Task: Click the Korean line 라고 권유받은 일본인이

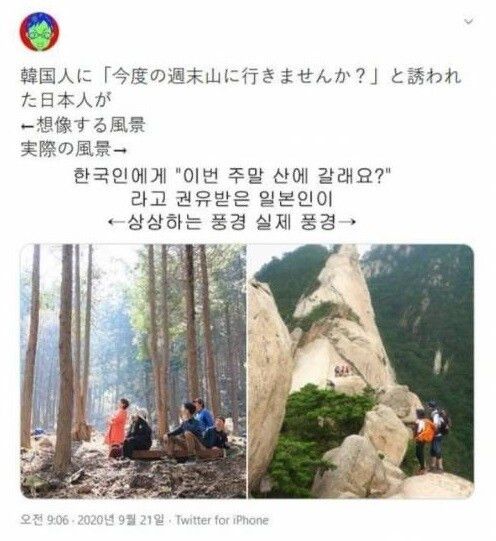Action: (231, 199)
